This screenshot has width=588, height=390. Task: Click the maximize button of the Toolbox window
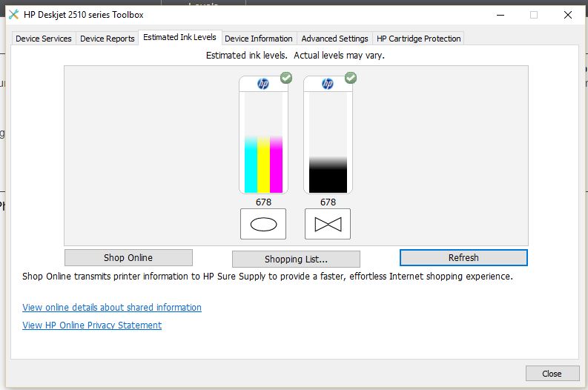click(534, 15)
